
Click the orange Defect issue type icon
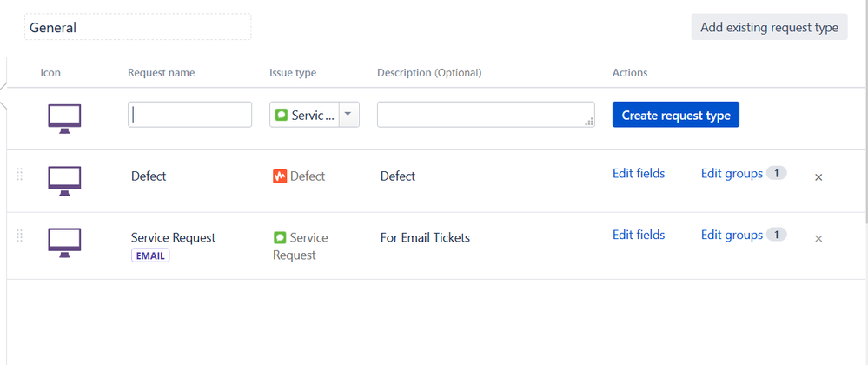coord(280,176)
